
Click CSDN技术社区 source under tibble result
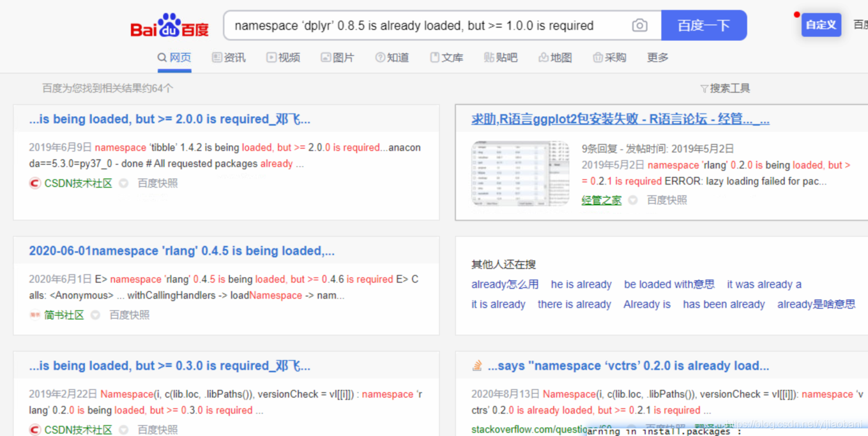point(78,183)
